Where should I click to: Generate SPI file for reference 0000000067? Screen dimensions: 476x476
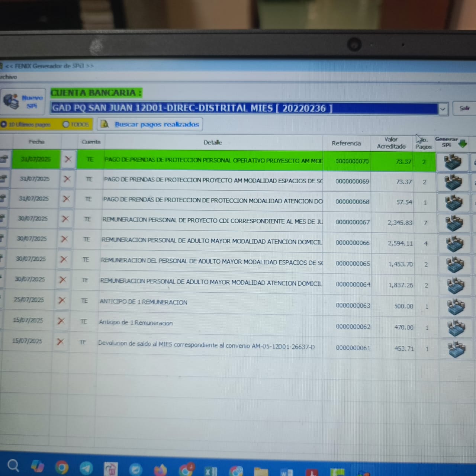[x=454, y=223]
